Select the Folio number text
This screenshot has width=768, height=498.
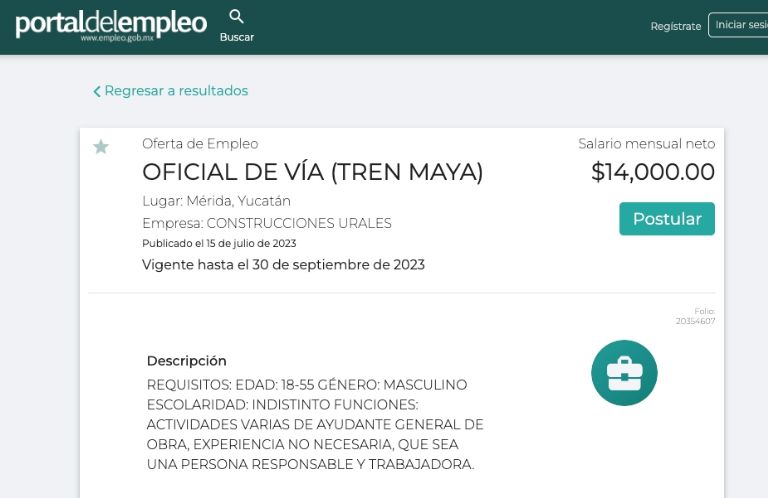[x=695, y=321]
